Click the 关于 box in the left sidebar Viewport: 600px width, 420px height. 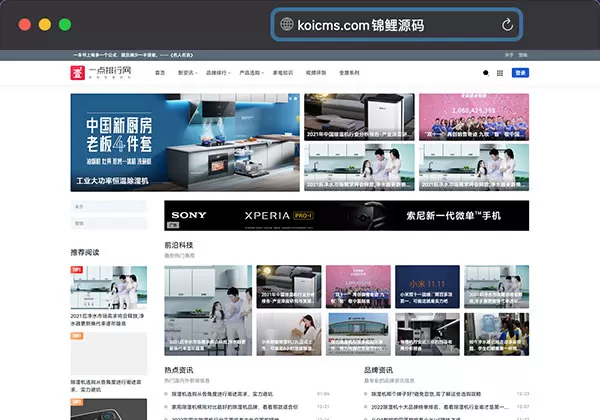click(x=109, y=207)
